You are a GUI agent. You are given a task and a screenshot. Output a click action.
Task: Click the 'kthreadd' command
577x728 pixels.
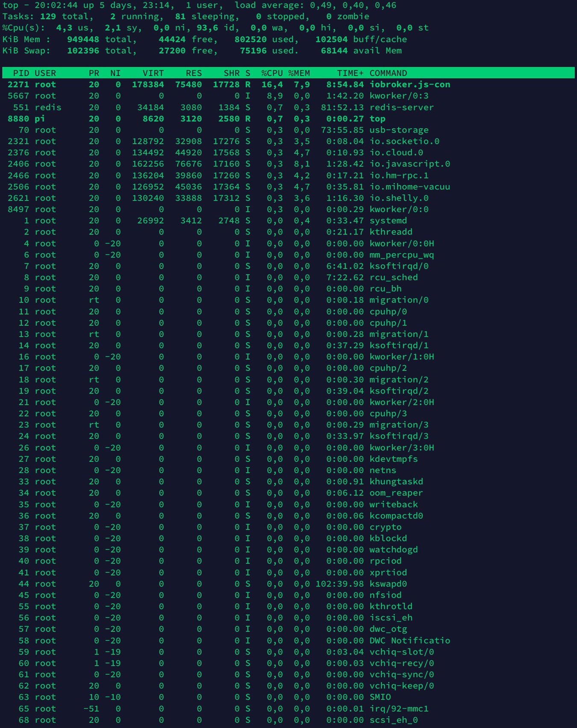[x=391, y=232]
